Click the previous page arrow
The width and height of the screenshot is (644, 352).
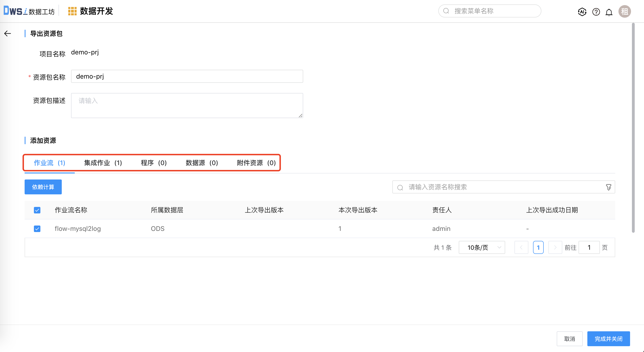(521, 247)
